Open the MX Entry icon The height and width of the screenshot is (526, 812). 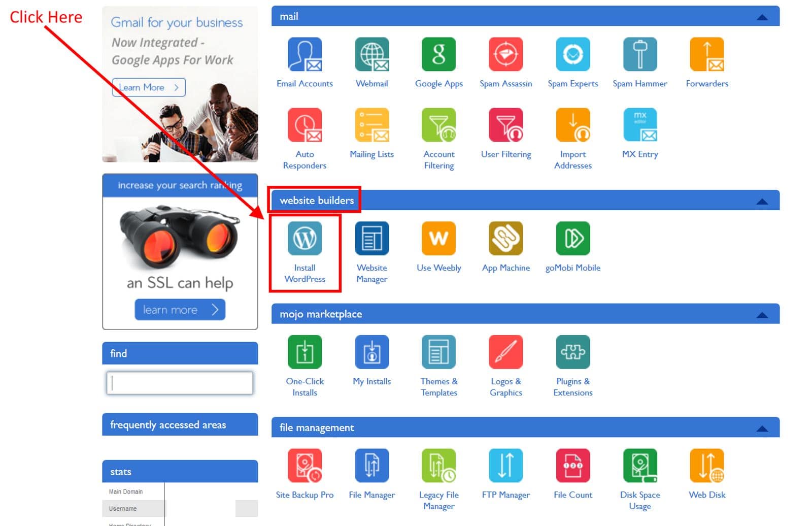639,125
